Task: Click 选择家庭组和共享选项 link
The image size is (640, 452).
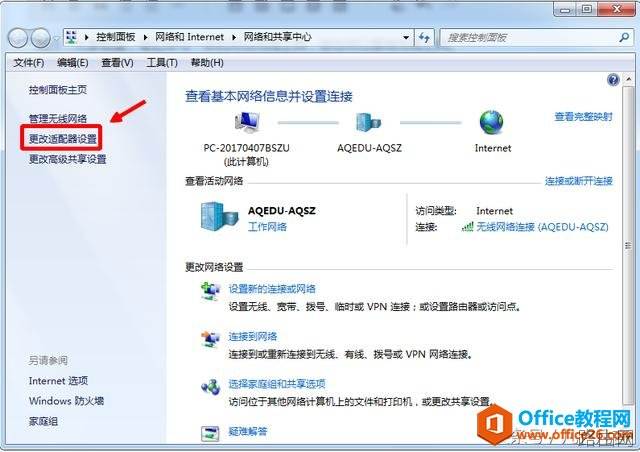Action: click(x=277, y=384)
